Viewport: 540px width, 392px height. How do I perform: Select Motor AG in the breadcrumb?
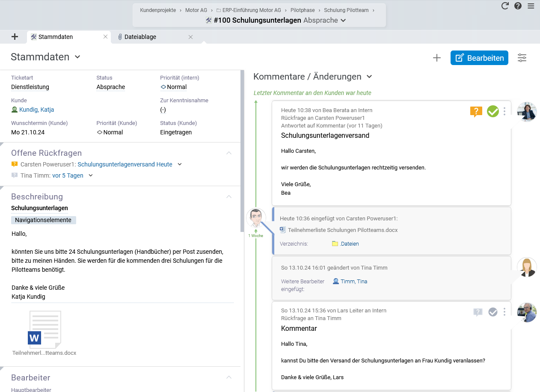196,10
